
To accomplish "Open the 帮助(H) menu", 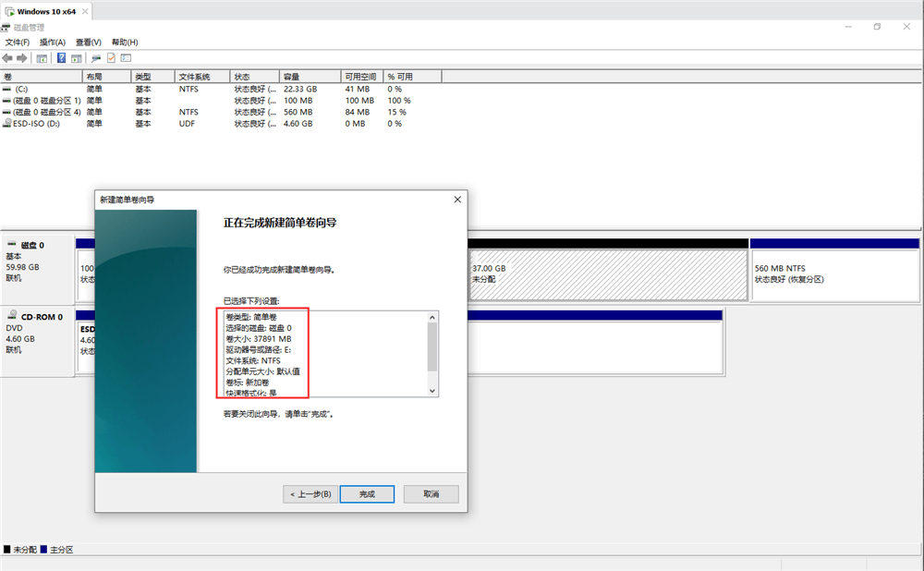I will tap(125, 42).
